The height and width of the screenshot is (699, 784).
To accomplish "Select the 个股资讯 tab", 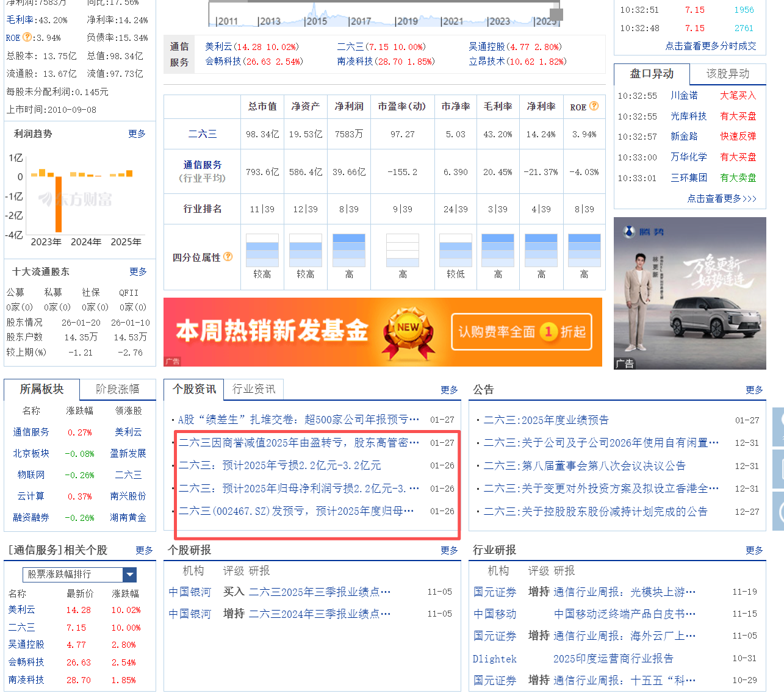I will (194, 389).
